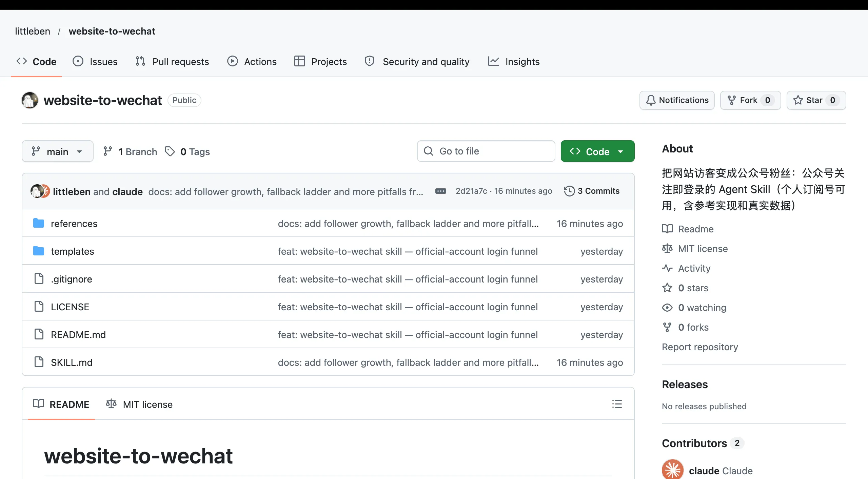Click the tag icon next to 0 Tags
The image size is (868, 479).
170,151
